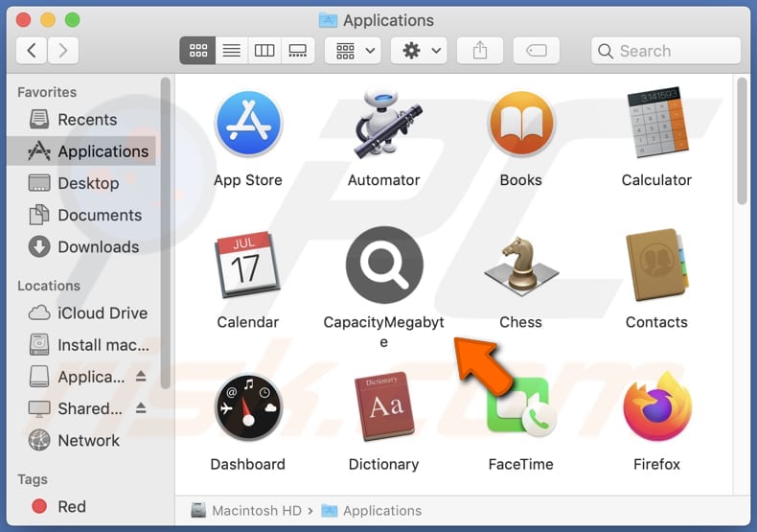The height and width of the screenshot is (532, 757).
Task: Click the main file area scrollbar
Action: tap(742, 141)
